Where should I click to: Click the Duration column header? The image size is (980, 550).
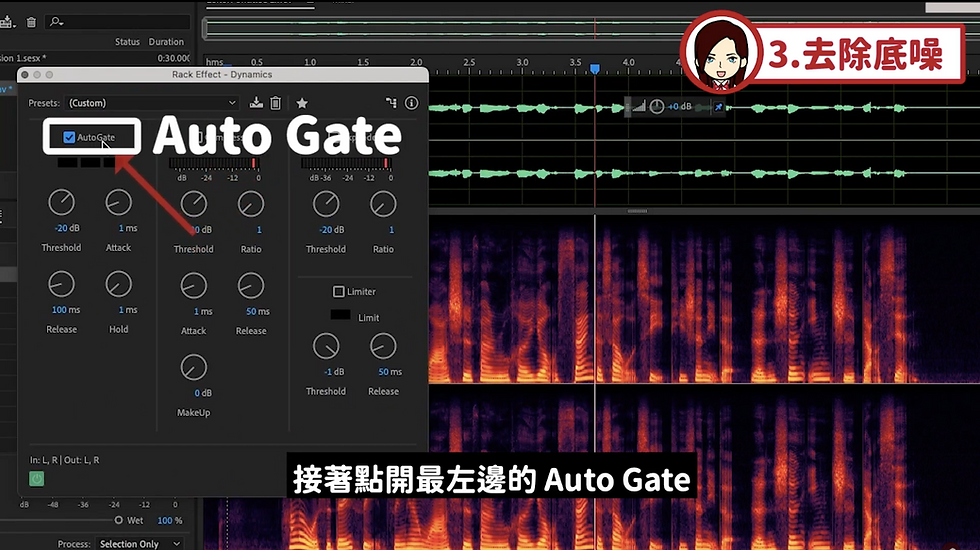166,42
